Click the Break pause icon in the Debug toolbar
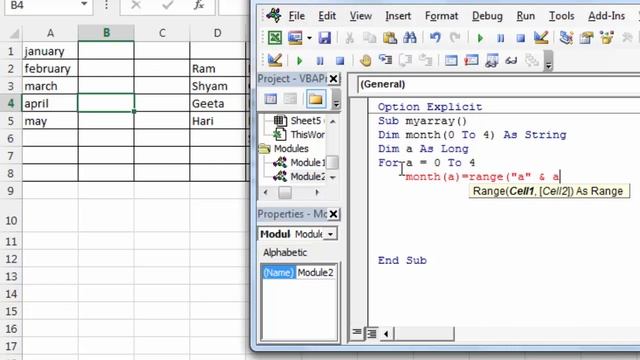This screenshot has height=360, width=640. point(320,61)
